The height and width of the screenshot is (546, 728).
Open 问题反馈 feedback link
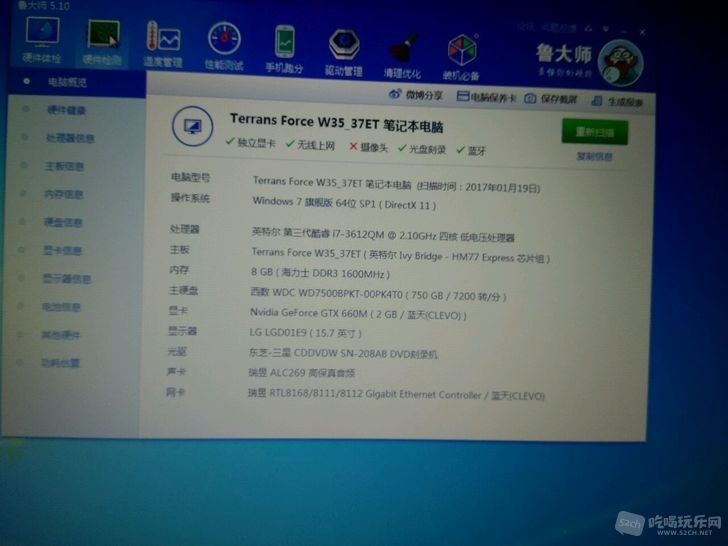[559, 28]
